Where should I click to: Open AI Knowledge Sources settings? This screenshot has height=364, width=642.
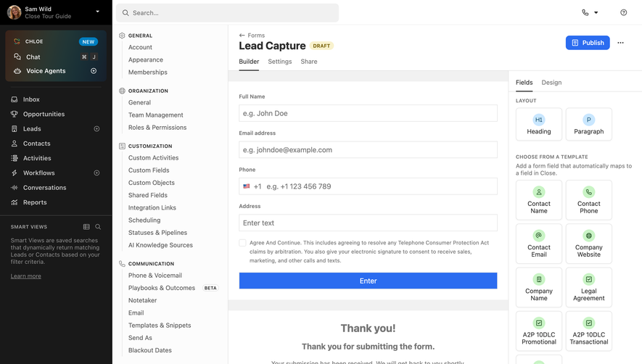160,245
